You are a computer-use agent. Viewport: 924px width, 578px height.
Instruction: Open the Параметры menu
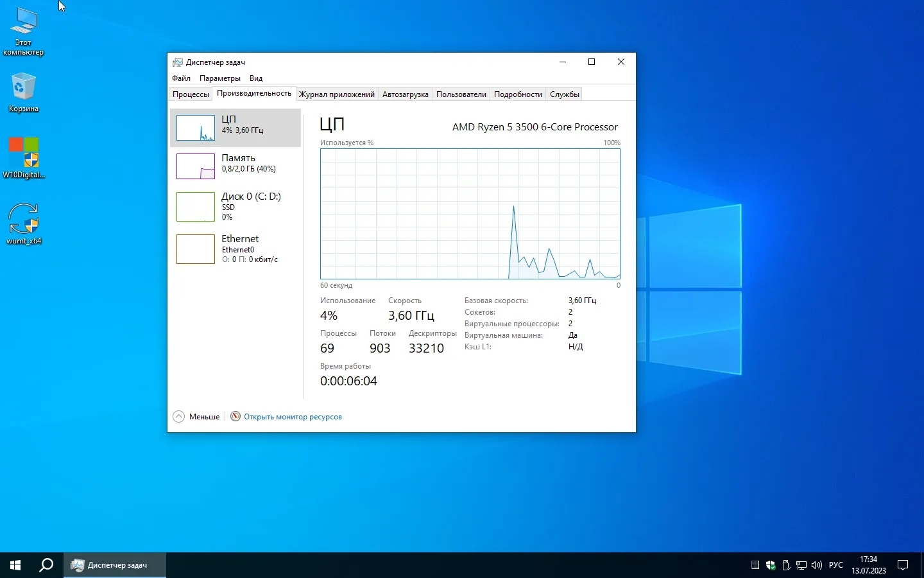coord(220,78)
